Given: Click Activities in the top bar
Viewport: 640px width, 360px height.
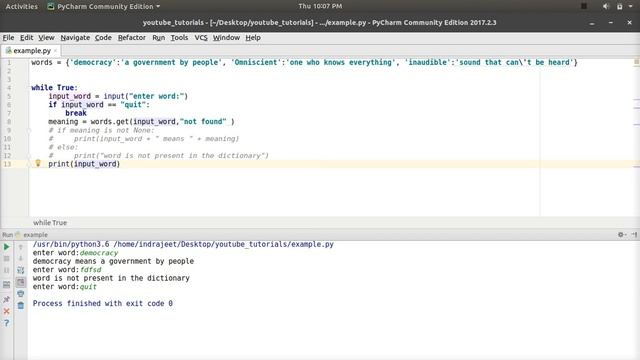Looking at the screenshot, I should [21, 6].
